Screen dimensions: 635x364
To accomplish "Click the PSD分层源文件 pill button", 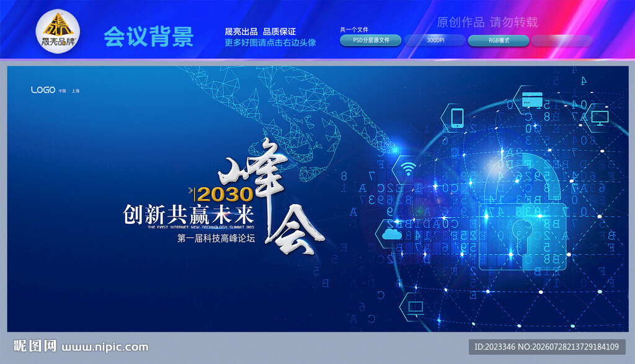I will [x=371, y=40].
